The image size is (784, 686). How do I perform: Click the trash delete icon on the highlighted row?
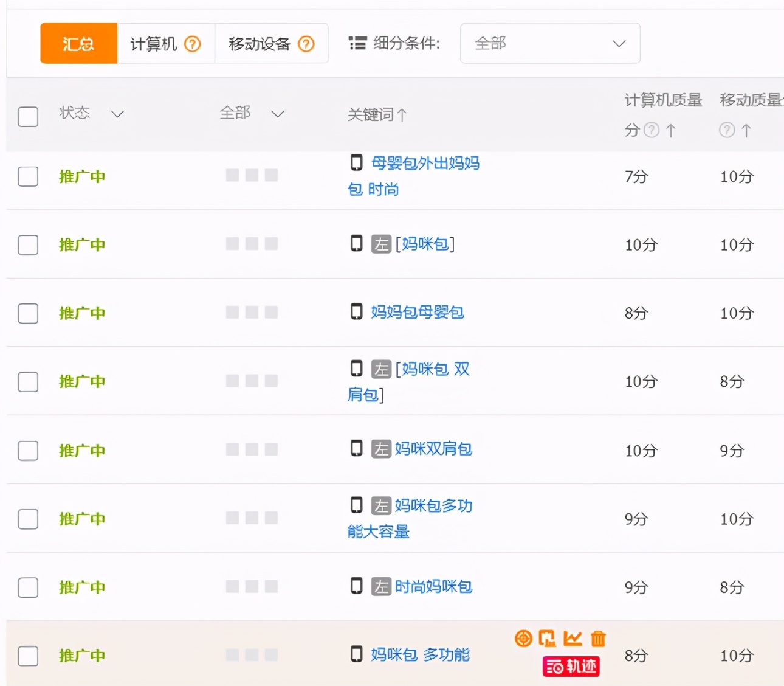click(597, 639)
